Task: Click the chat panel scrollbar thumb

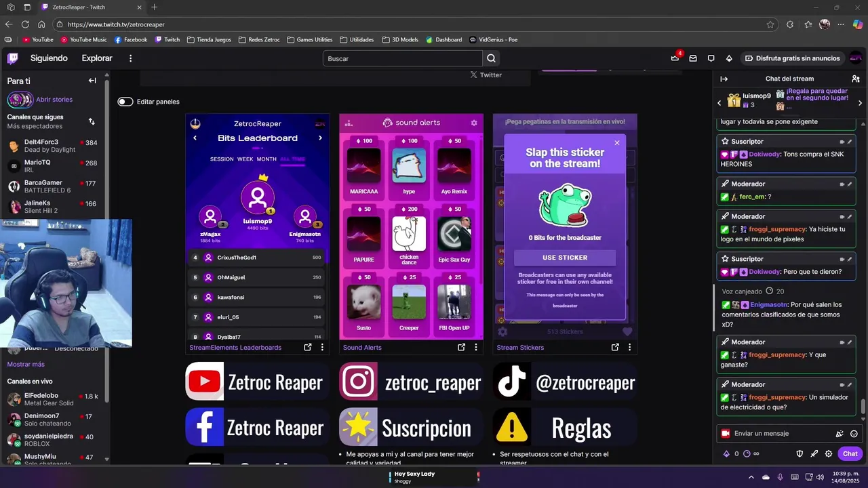Action: tap(863, 407)
